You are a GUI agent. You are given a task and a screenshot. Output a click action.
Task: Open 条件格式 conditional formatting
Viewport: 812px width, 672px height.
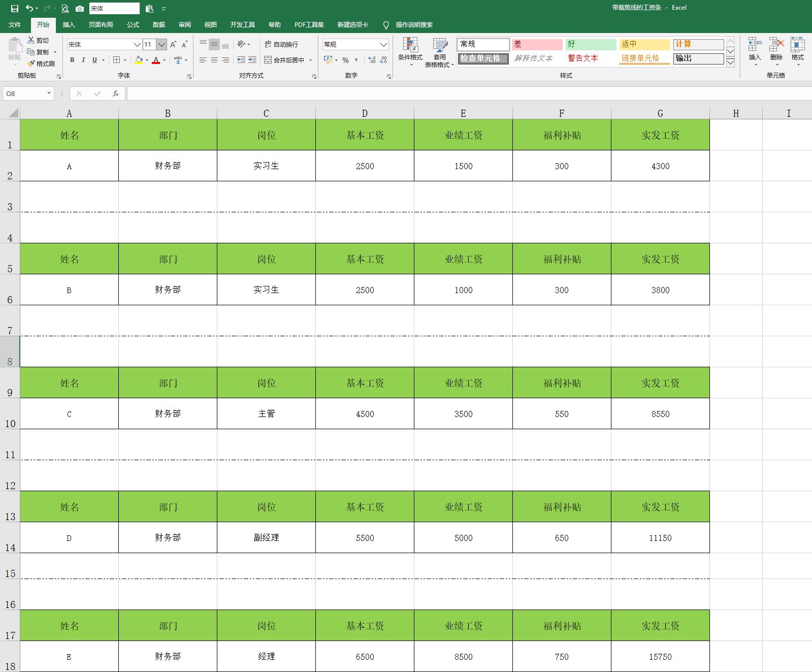tap(410, 52)
